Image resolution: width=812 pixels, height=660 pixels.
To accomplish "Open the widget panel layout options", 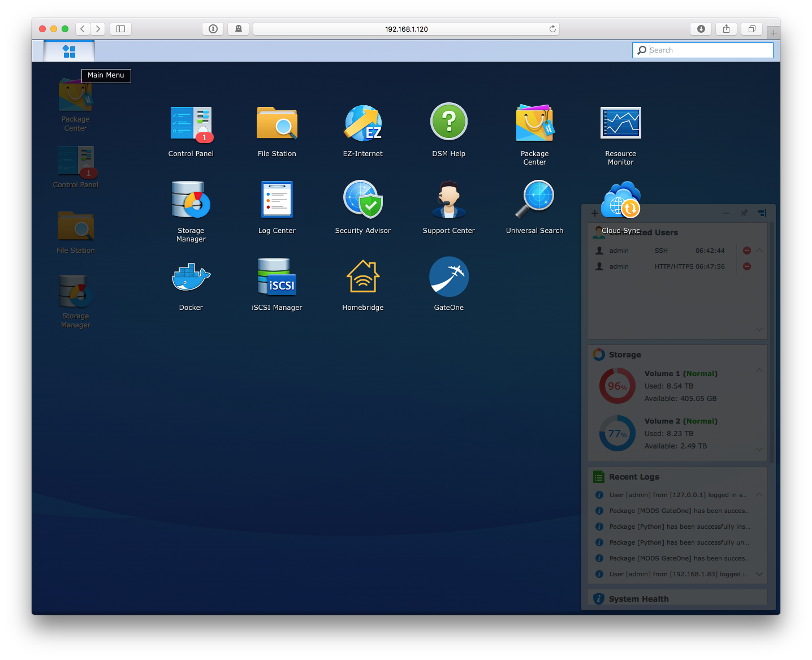I will click(x=762, y=213).
